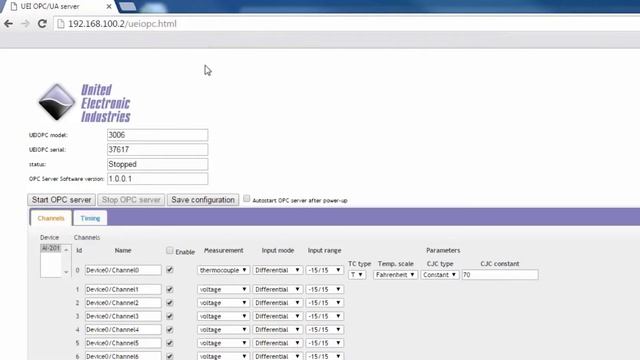This screenshot has width=640, height=360.
Task: Click the UEIOPC serial field showing 37617
Action: [x=158, y=150]
